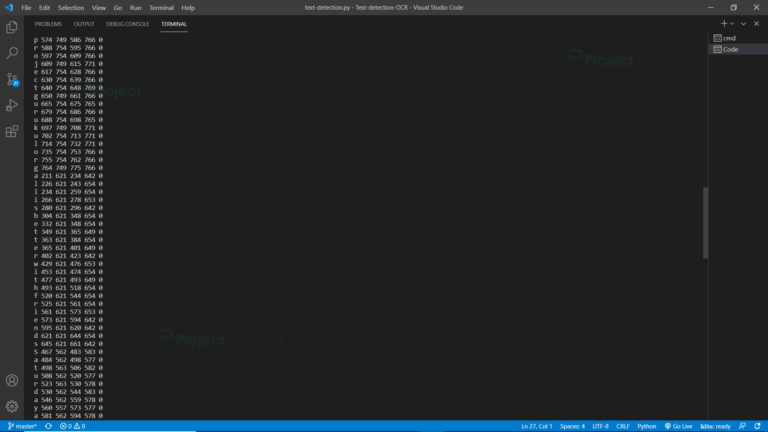Open the Search view icon

point(12,53)
